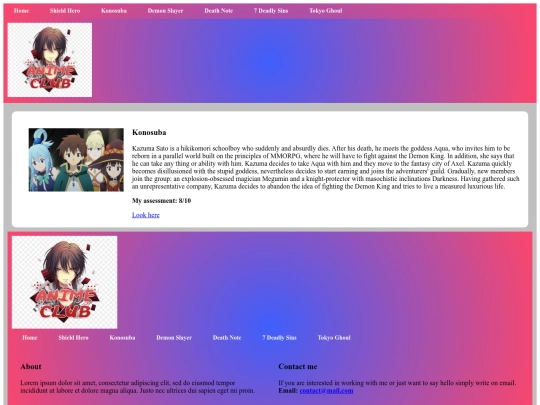Screen dimensions: 540x405
Task: Click the contact@mail.com email link
Action: pos(326,391)
